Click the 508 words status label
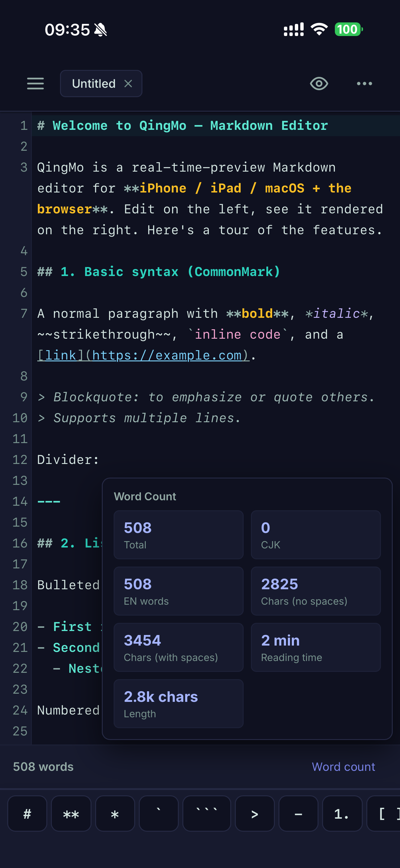 [x=43, y=767]
